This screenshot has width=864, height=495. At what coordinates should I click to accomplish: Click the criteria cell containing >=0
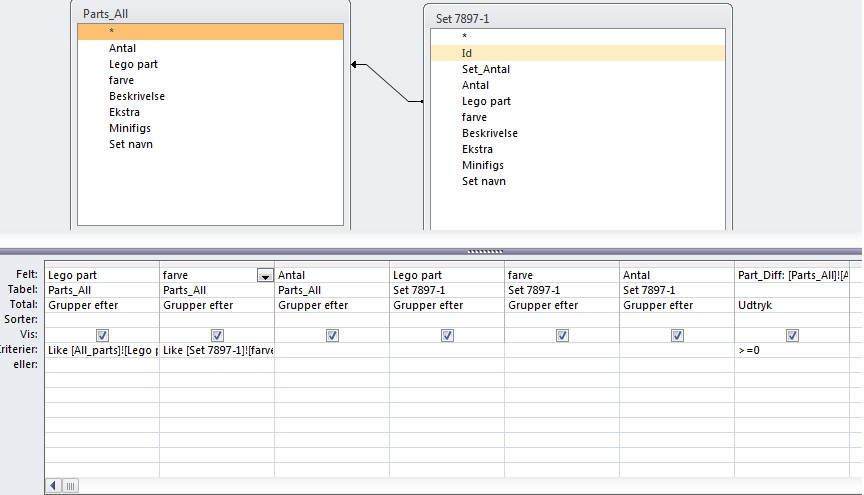(x=790, y=351)
